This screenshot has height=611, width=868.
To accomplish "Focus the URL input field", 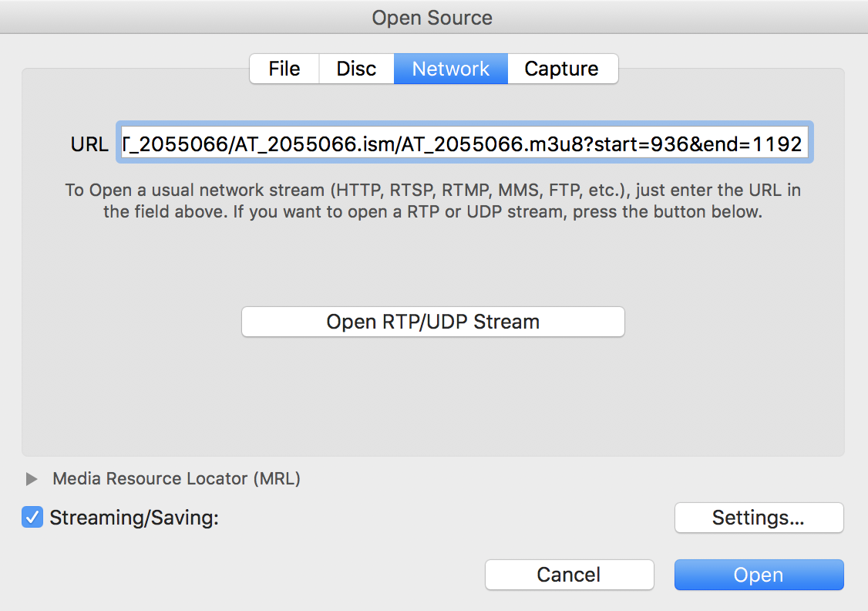I will point(464,143).
